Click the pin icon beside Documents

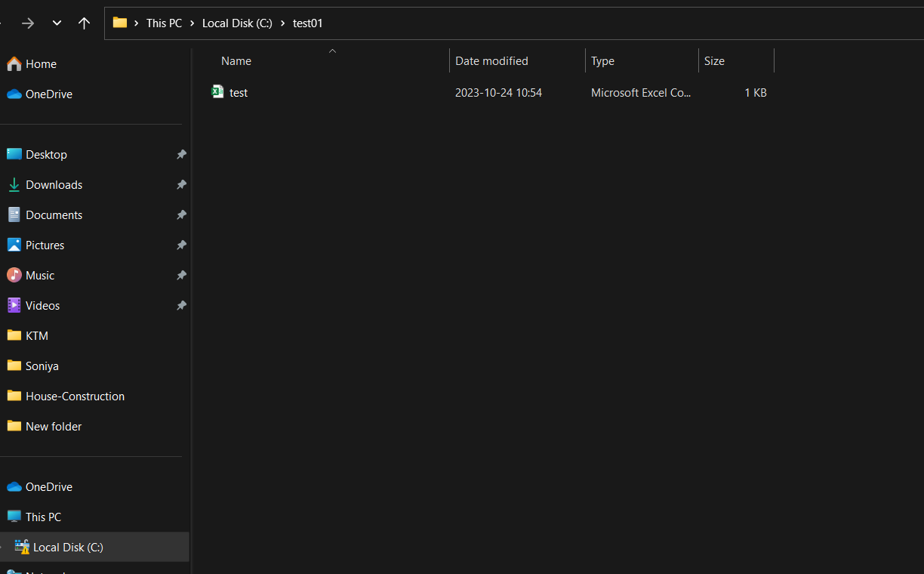coord(181,215)
